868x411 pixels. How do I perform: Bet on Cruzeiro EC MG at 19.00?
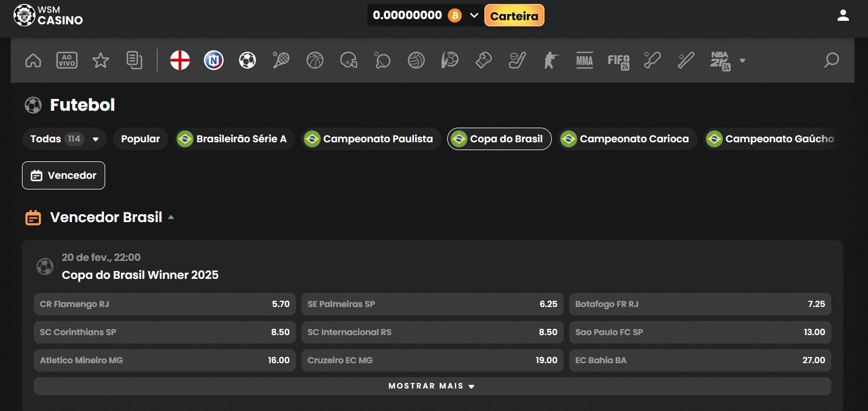point(432,360)
